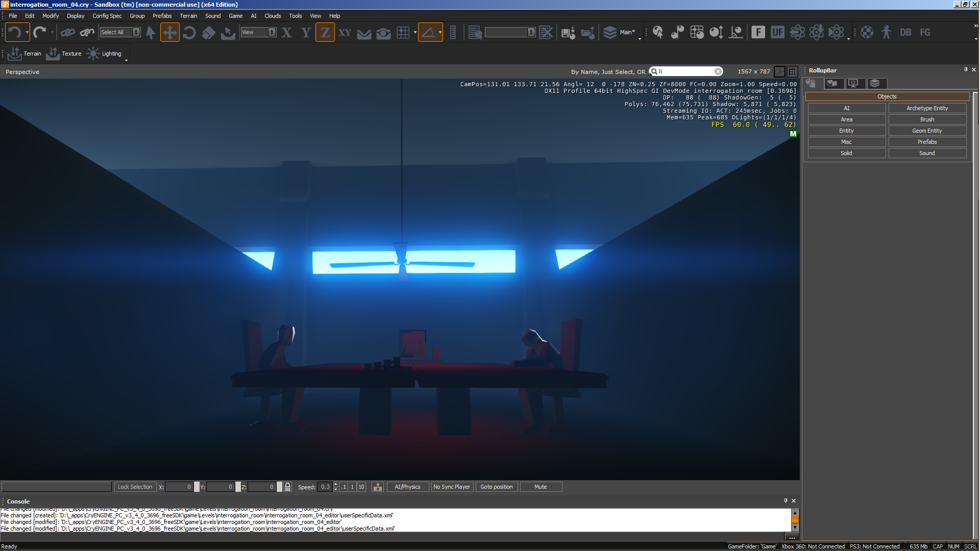
Task: Click the Select object arrow tool
Action: (151, 33)
